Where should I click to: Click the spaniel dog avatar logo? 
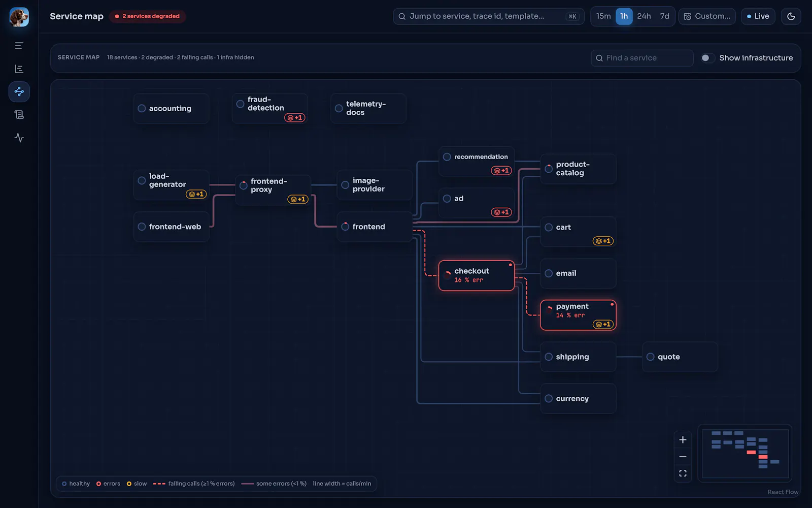point(19,17)
